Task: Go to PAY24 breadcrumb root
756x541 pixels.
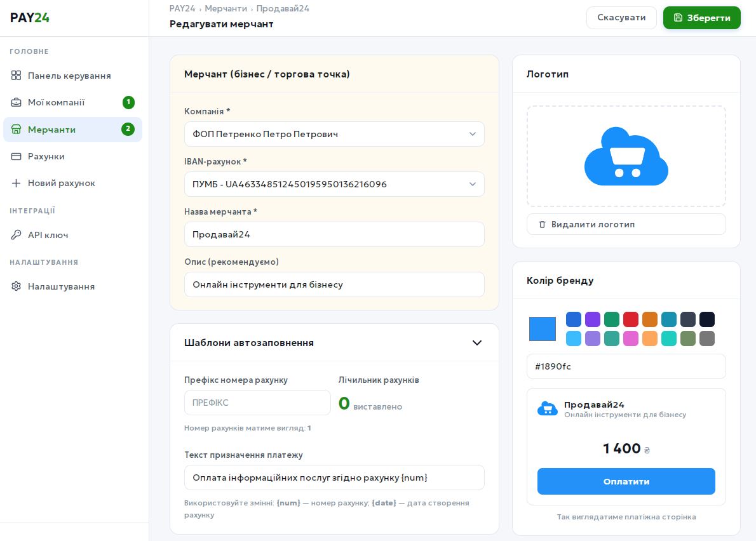Action: (182, 9)
